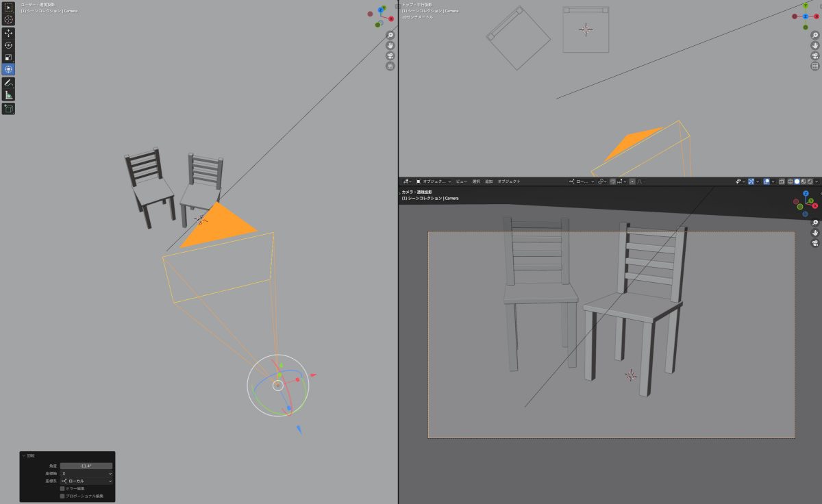Click the Add Cube tool
Viewport: 822px width, 504px height.
8,109
